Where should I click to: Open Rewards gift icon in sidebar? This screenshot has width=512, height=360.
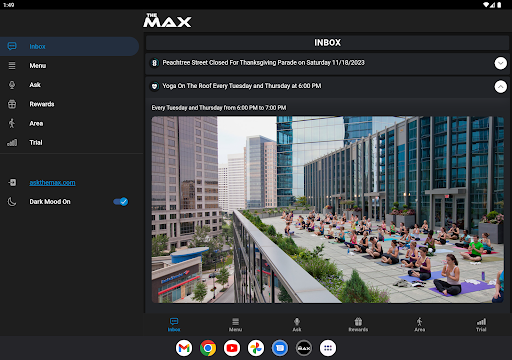[12, 104]
